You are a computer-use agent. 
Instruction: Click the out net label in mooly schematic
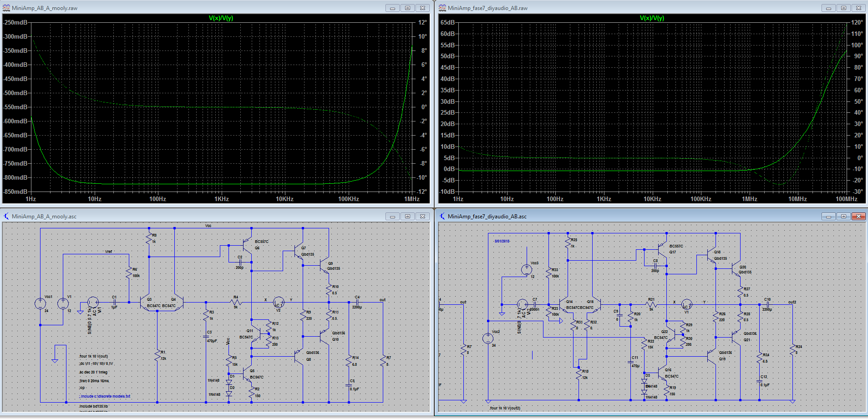(x=382, y=300)
